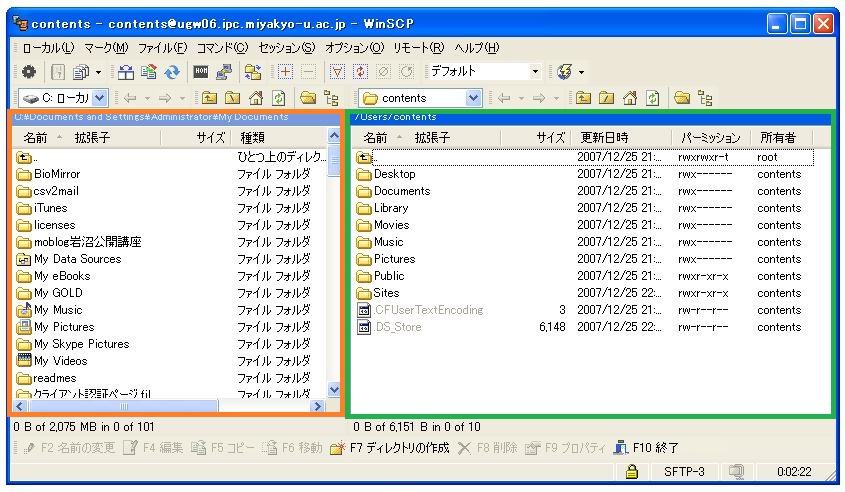Go to home directory in local panel toolbar
The height and width of the screenshot is (492, 845).
click(x=256, y=98)
